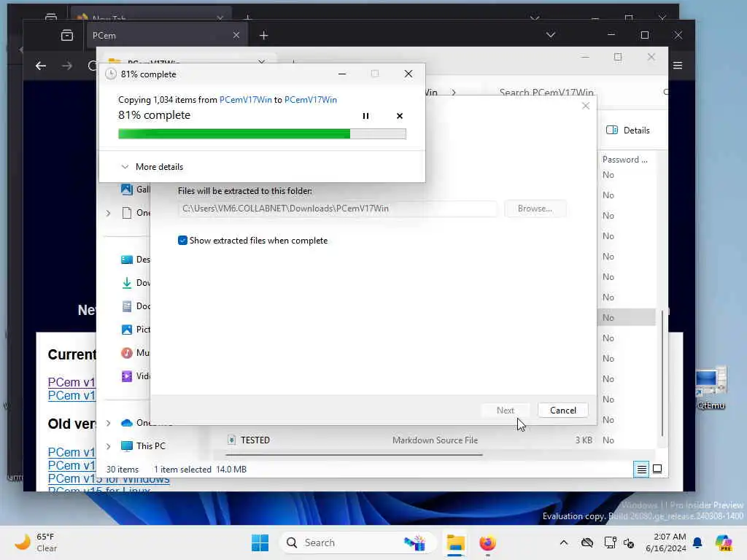
Task: Open Gallery in the Explorer sidebar
Action: pos(135,190)
